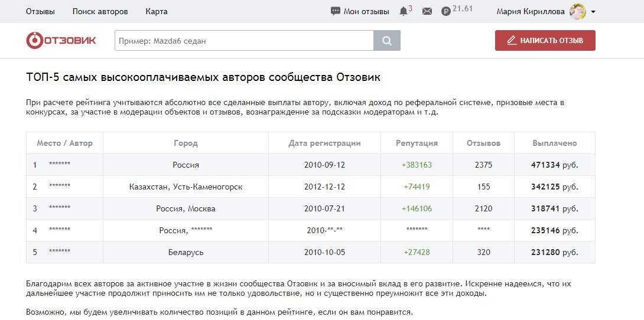Click the reputation value +146106
Viewport: 644px width, 320px height.
point(417,208)
